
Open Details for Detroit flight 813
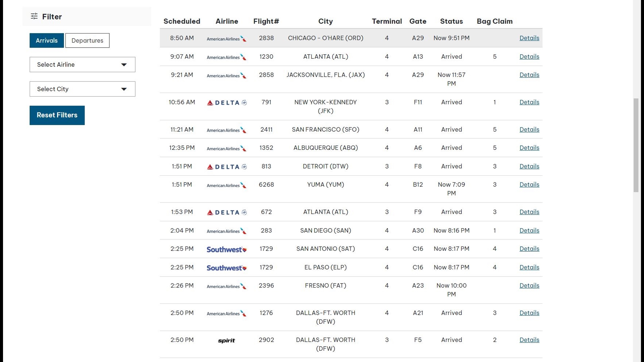tap(529, 166)
